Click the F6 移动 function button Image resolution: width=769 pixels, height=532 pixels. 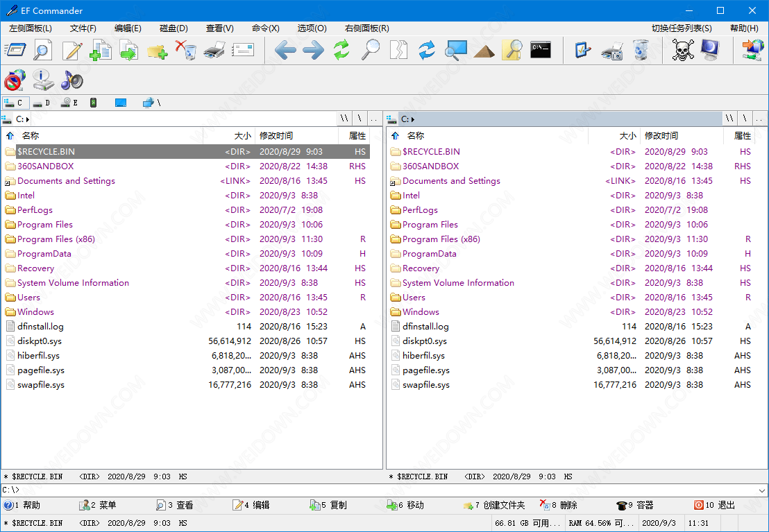pos(405,505)
